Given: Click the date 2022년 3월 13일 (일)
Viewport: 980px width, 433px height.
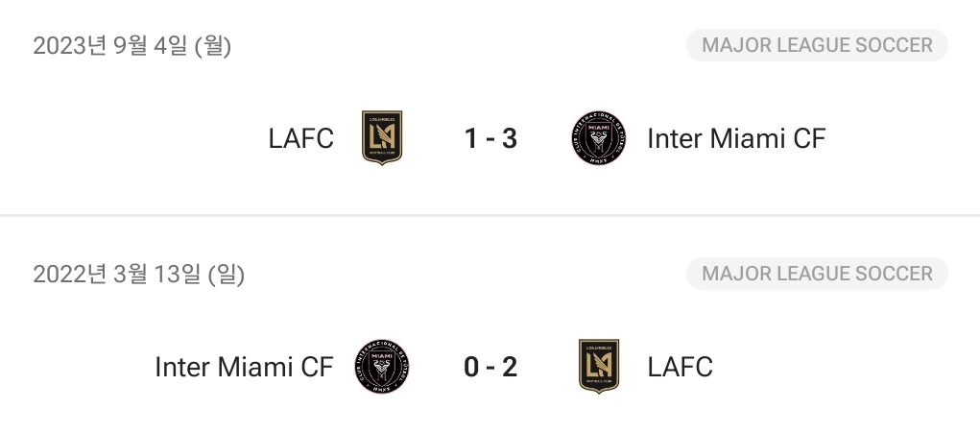Looking at the screenshot, I should click(x=138, y=275).
